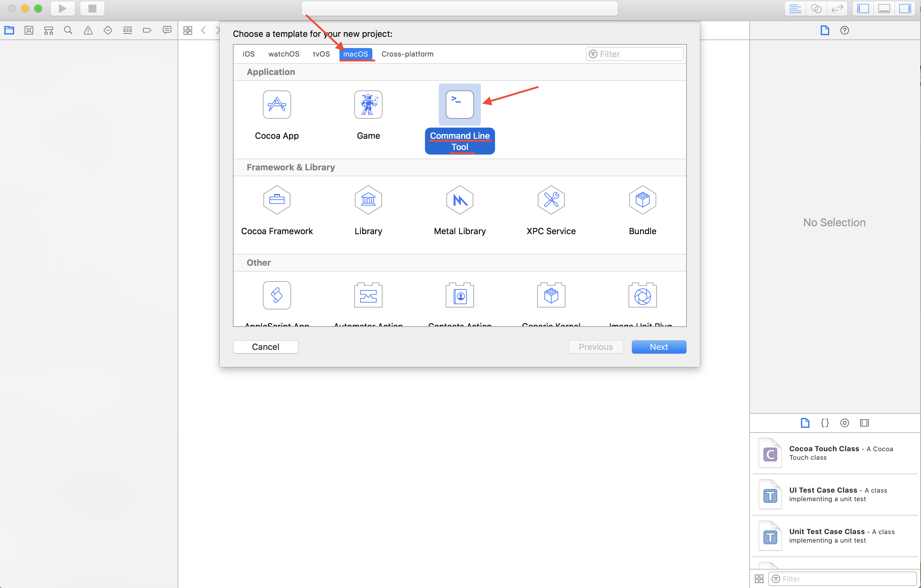Switch to the Version editor
Viewport: 921px width, 588px height.
click(837, 9)
